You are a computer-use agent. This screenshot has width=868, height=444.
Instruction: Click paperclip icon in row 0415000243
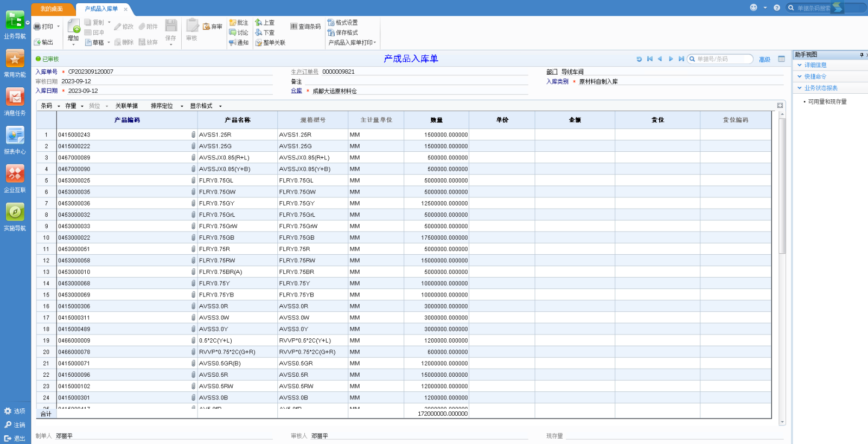click(193, 134)
